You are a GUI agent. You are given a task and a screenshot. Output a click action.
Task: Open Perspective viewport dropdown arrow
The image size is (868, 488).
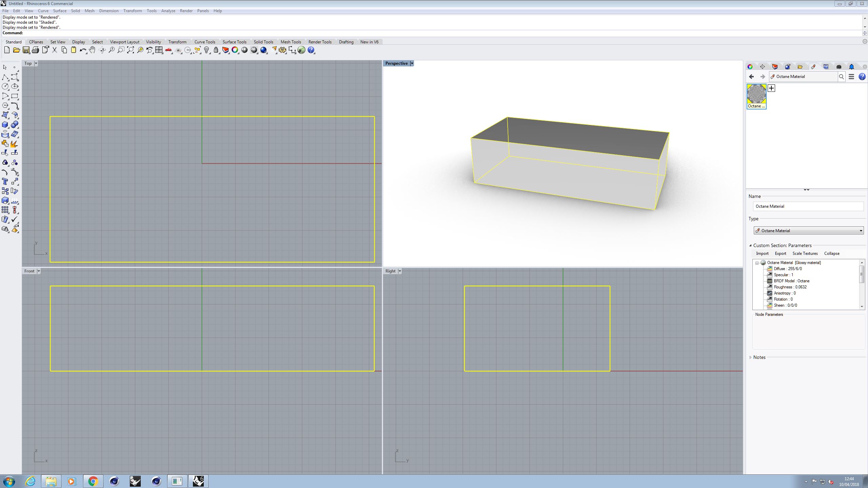(412, 63)
